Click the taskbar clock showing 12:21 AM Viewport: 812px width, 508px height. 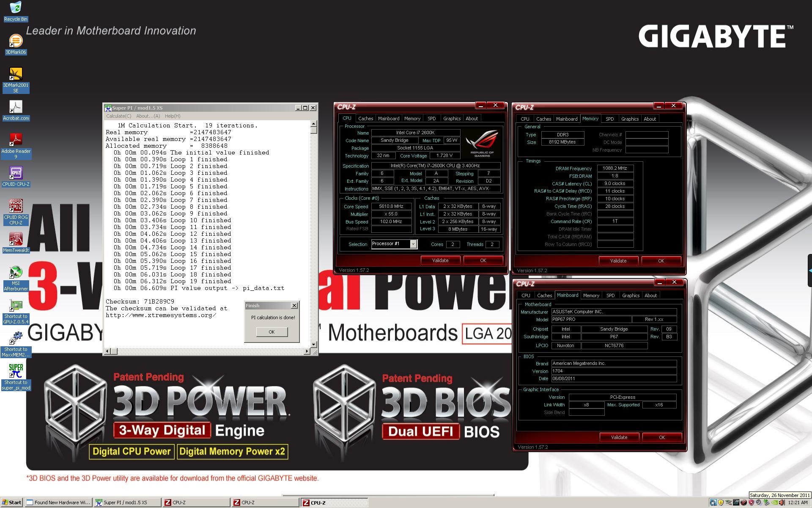coord(798,502)
